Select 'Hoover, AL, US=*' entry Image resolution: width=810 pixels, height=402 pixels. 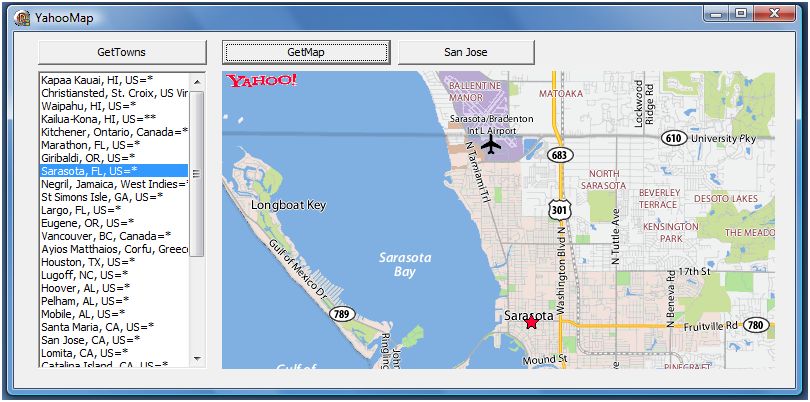coord(114,288)
